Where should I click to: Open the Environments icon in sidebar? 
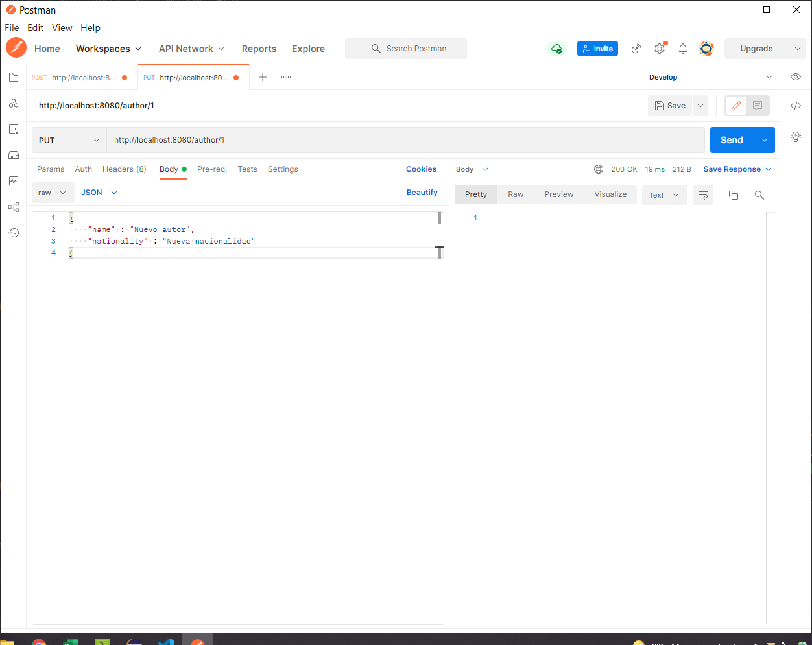(14, 129)
